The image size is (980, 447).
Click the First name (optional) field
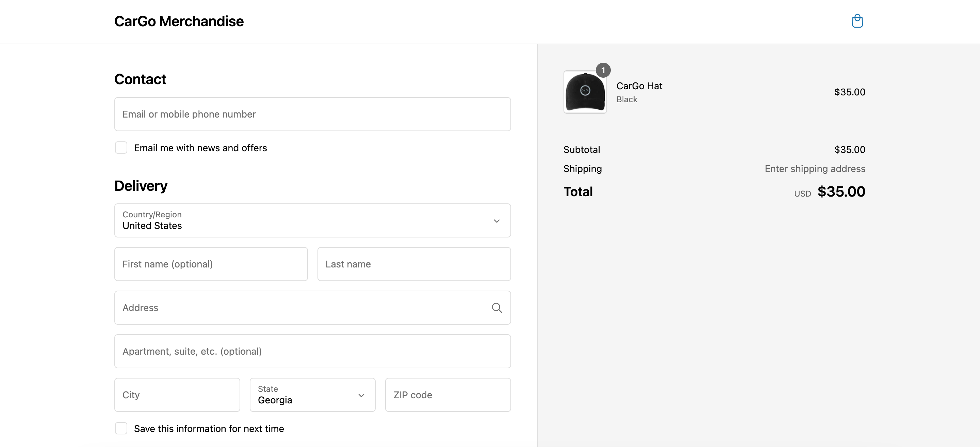pyautogui.click(x=211, y=264)
